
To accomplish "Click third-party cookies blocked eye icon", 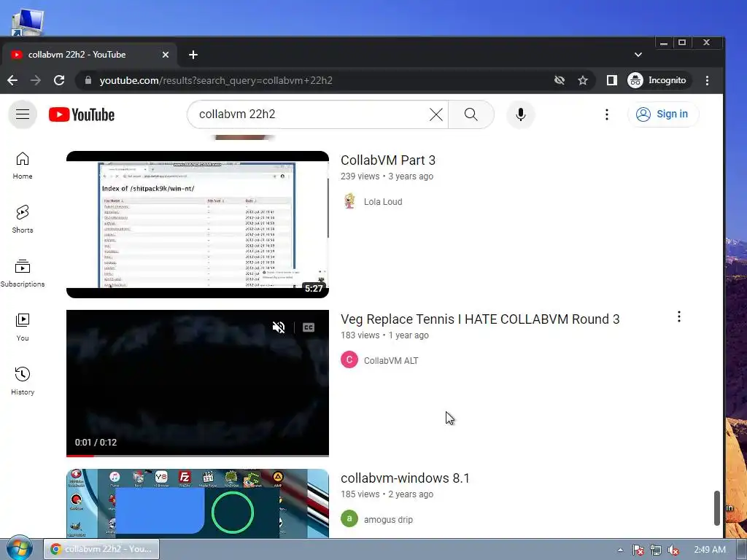I will [x=560, y=80].
